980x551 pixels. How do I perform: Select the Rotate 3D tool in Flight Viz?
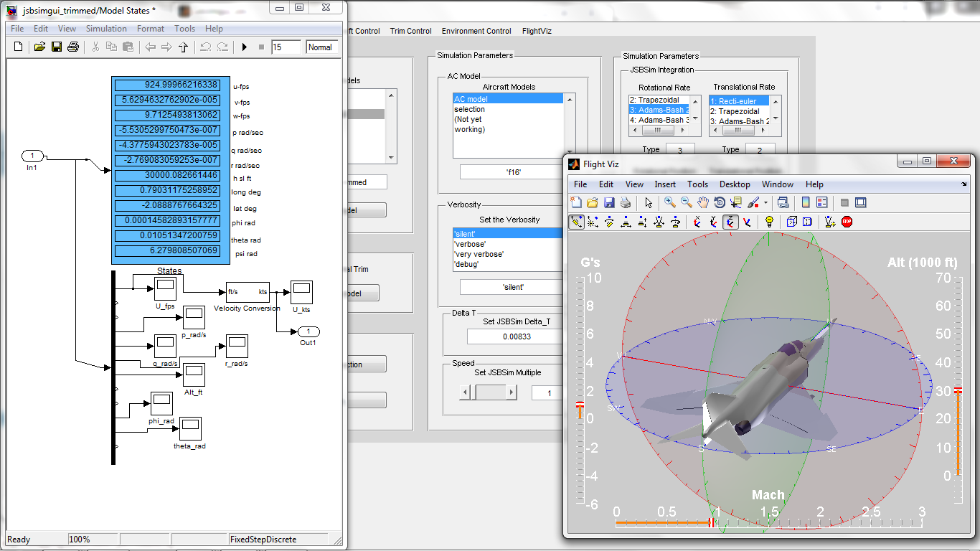(x=720, y=203)
